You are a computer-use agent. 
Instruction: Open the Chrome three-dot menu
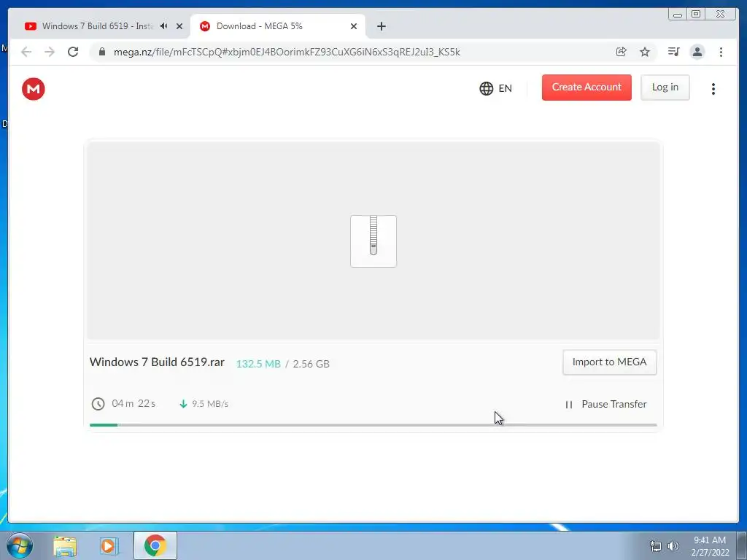click(x=721, y=52)
